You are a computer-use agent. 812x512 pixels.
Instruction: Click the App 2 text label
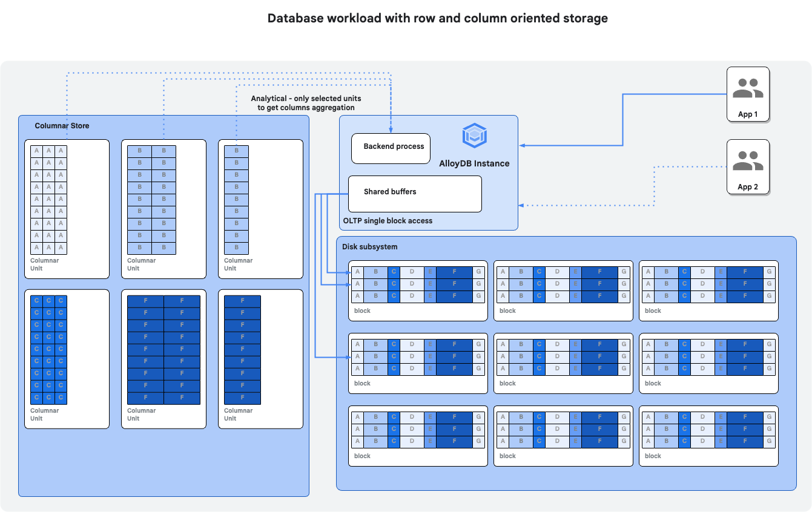click(x=748, y=187)
